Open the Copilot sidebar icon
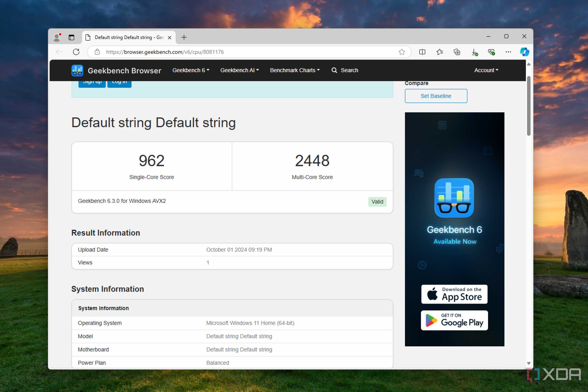The width and height of the screenshot is (588, 392). [524, 52]
